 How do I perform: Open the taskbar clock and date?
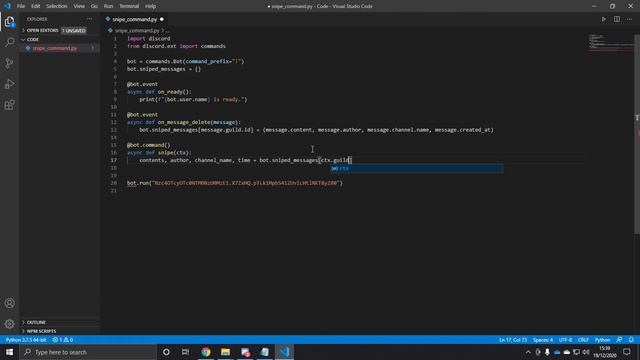[x=604, y=352]
